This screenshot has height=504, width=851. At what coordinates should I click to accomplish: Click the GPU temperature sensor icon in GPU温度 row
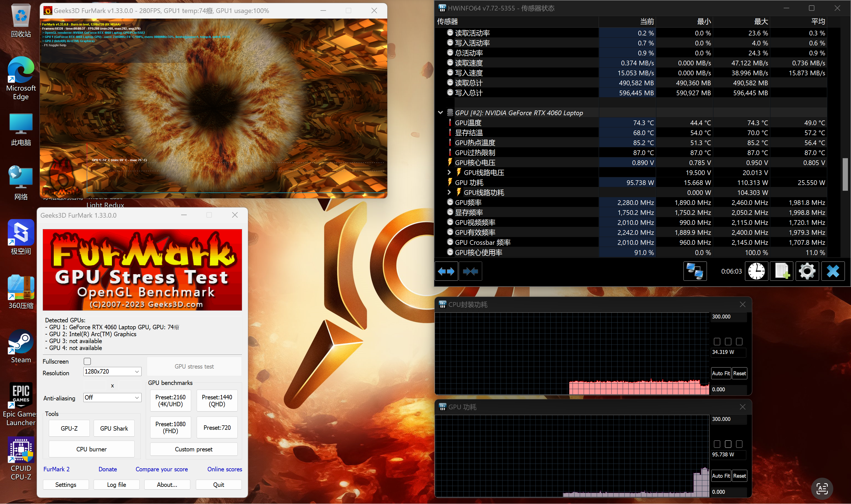[450, 123]
